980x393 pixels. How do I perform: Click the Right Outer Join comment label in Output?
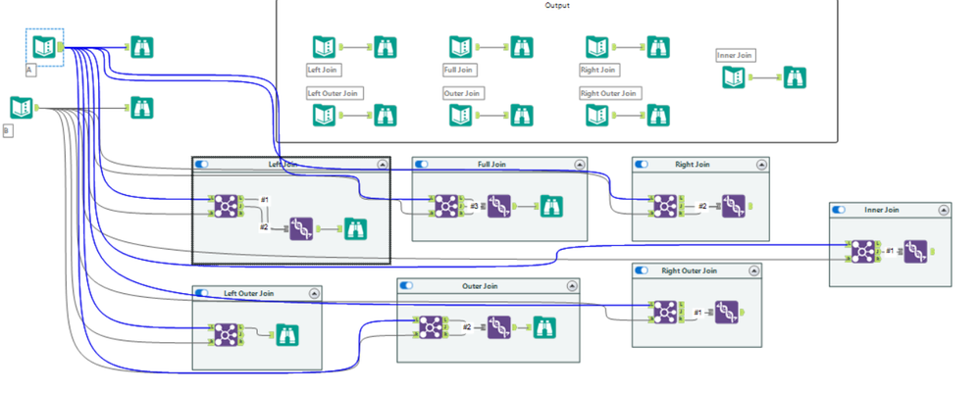tap(610, 93)
